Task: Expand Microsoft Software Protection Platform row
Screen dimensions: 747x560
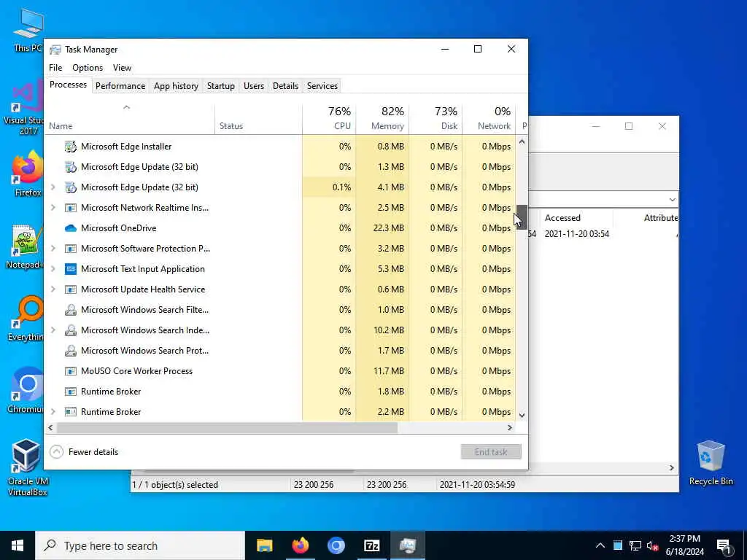Action: 53,249
